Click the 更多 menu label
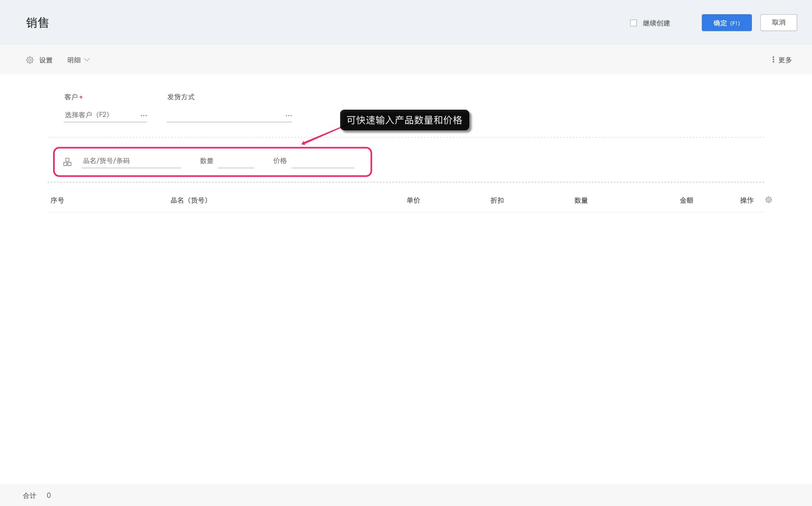Viewport: 812px width, 506px height. click(785, 60)
